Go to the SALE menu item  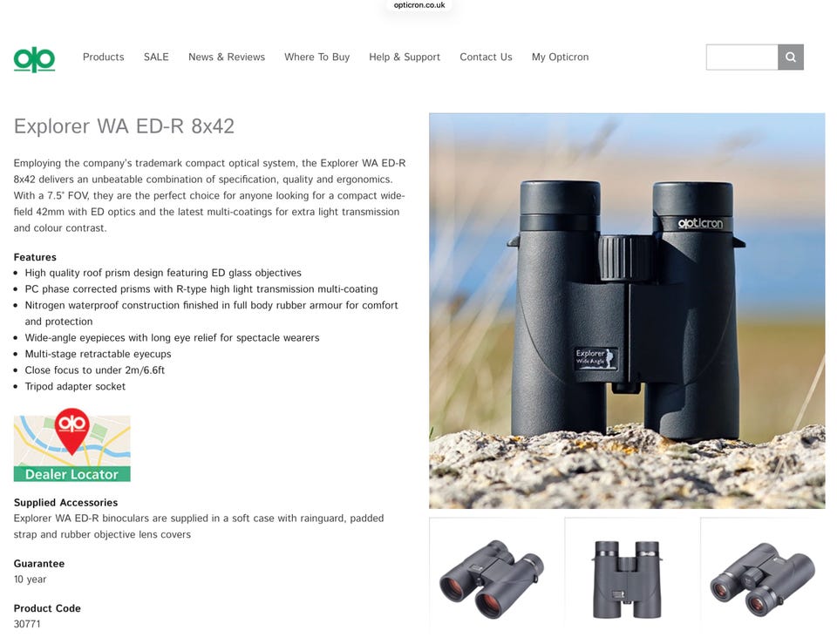[156, 58]
